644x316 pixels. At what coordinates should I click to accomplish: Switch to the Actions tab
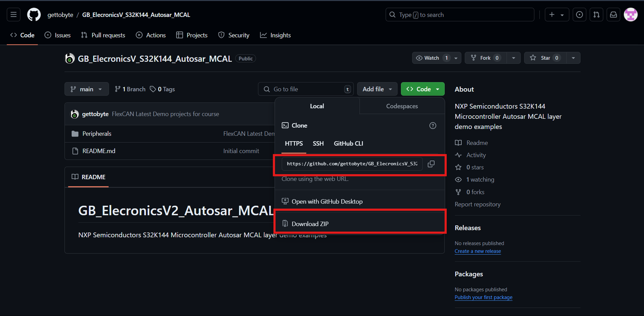[x=151, y=35]
